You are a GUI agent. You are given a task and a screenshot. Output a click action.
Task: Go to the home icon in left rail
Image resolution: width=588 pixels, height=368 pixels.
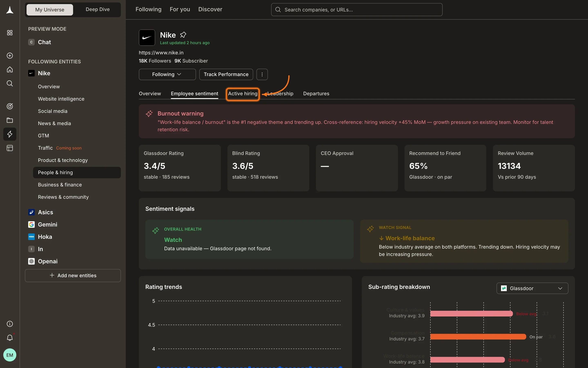10,69
